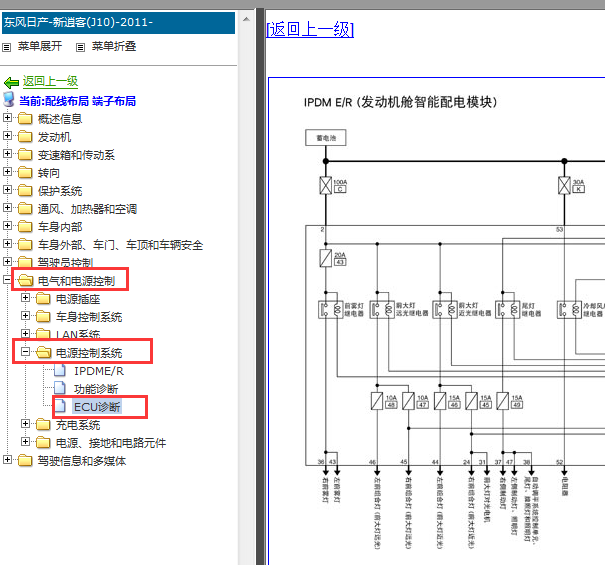This screenshot has height=565, width=605.
Task: Click the open 电气和电源控制 folder icon
Action: click(25, 281)
